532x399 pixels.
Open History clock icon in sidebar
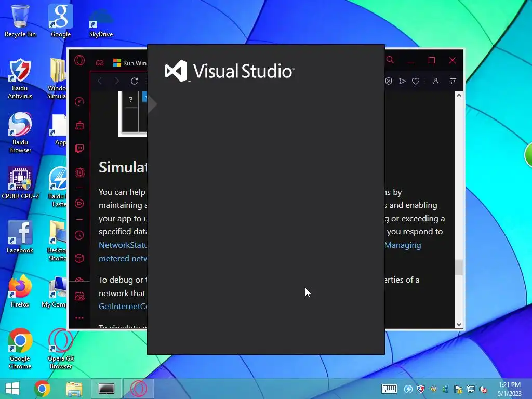pyautogui.click(x=79, y=235)
